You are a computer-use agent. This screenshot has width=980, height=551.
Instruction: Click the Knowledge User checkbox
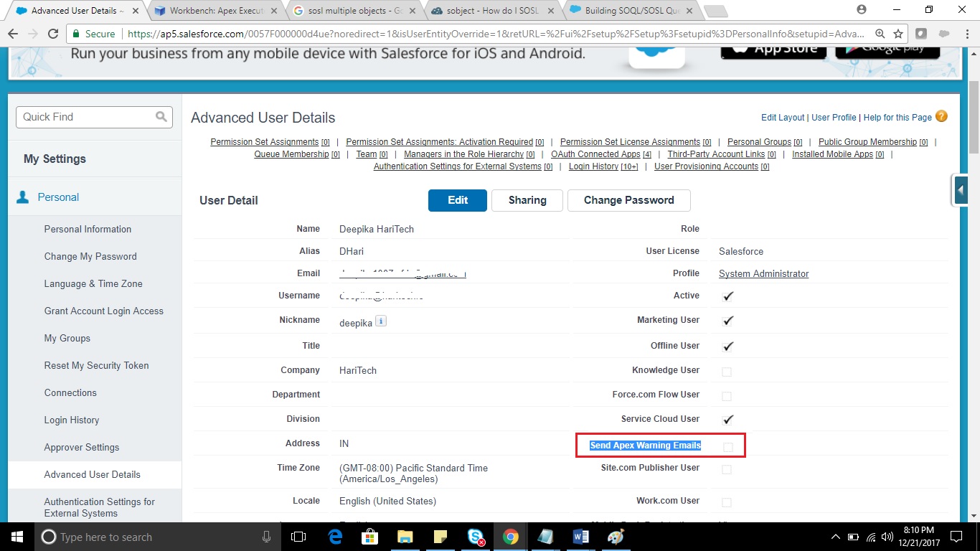coord(727,372)
